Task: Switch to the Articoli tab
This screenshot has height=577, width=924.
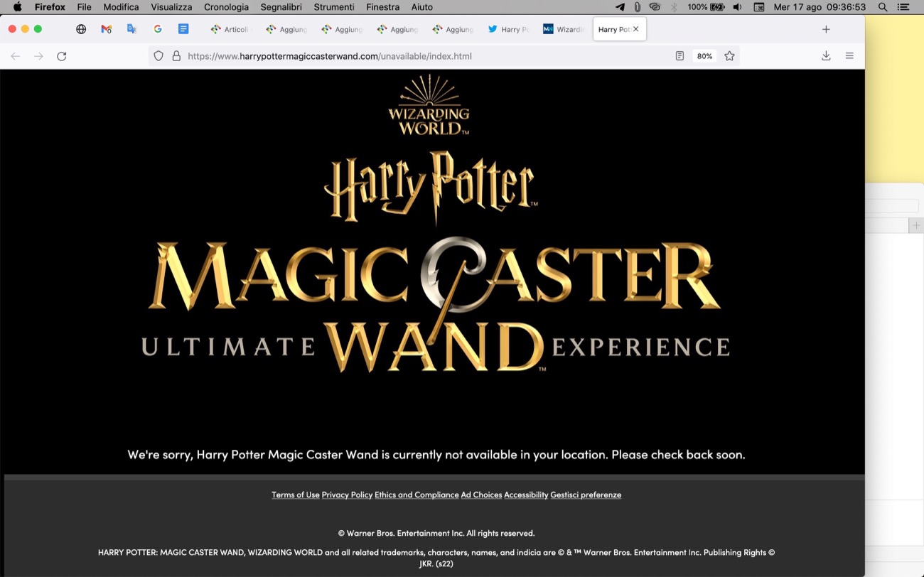Action: click(232, 29)
